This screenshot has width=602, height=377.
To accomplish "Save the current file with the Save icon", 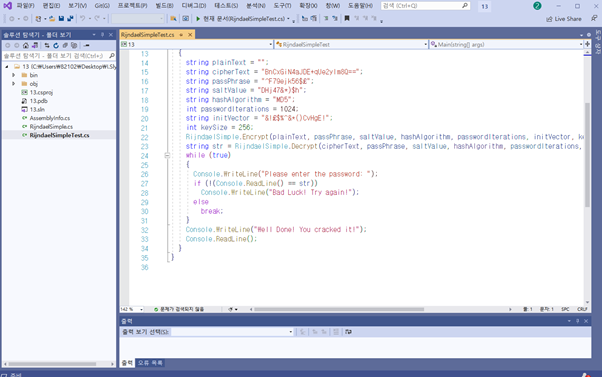I will [x=61, y=18].
